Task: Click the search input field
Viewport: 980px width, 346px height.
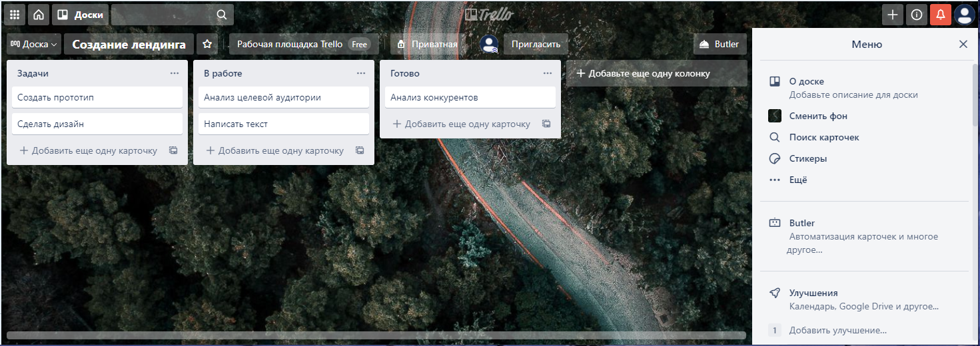Action: pyautogui.click(x=173, y=15)
